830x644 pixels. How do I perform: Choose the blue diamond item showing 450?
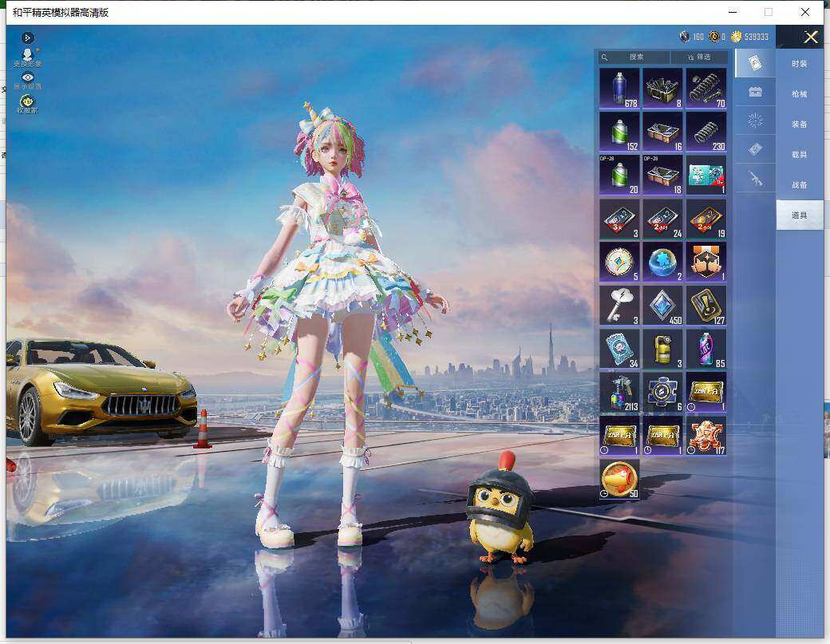click(662, 306)
